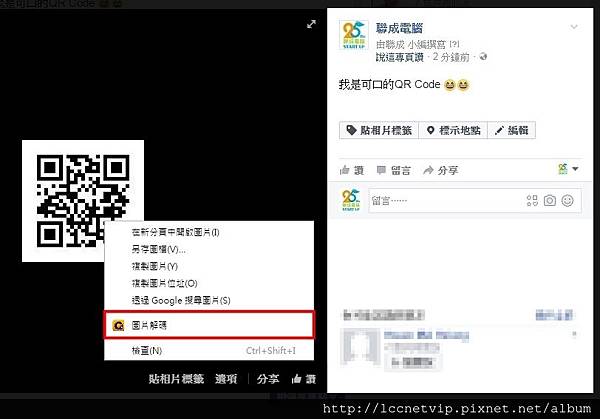
Task: Click the first emoji in post text
Action: [450, 85]
